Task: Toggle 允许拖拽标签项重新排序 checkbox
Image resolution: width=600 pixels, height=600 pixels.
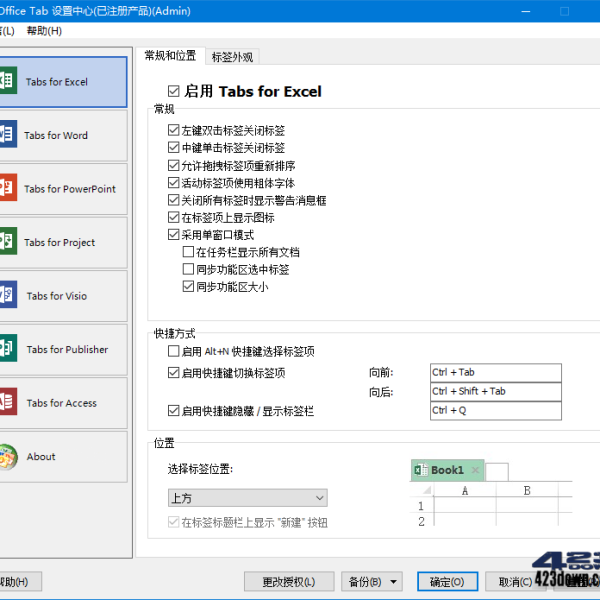Action: pyautogui.click(x=173, y=165)
